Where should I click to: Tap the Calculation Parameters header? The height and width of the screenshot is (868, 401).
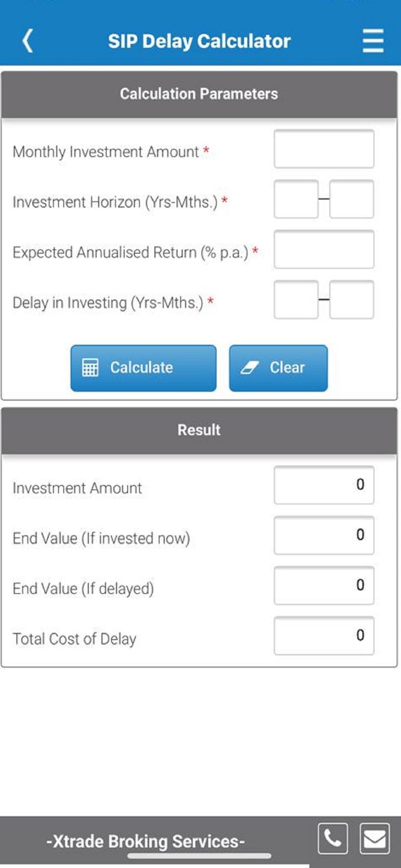click(199, 94)
